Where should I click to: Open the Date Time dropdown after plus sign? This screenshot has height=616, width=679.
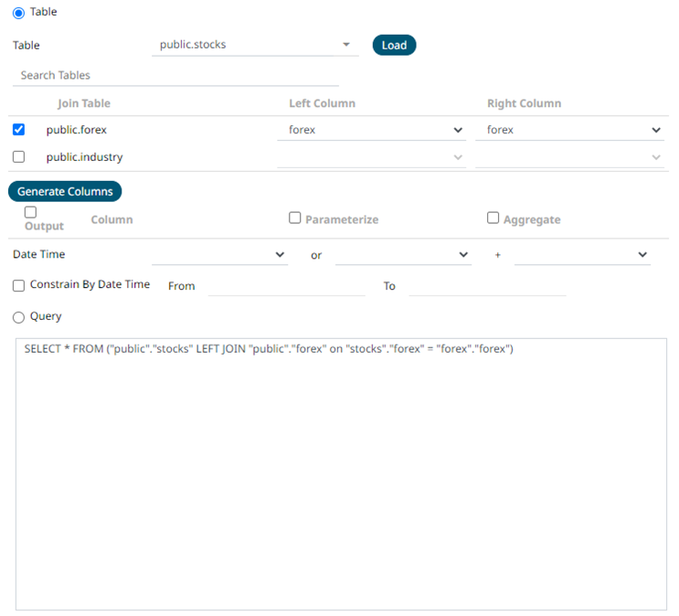coord(581,255)
